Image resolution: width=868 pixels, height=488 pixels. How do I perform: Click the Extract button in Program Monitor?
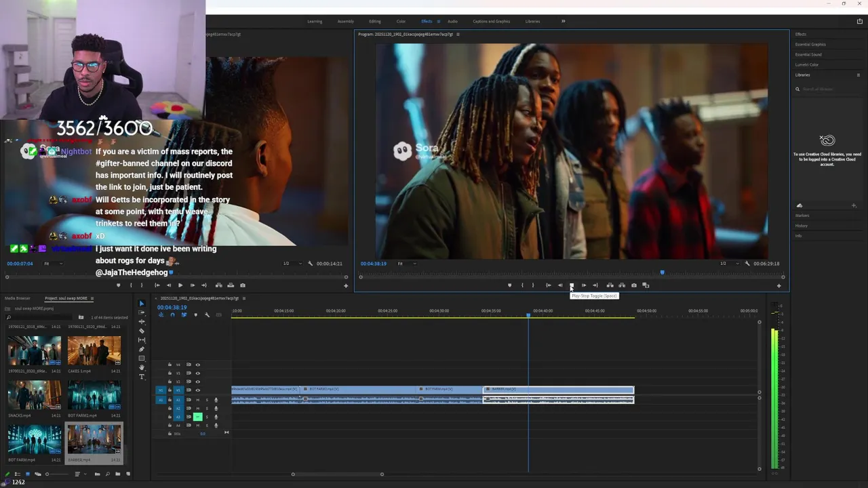622,285
